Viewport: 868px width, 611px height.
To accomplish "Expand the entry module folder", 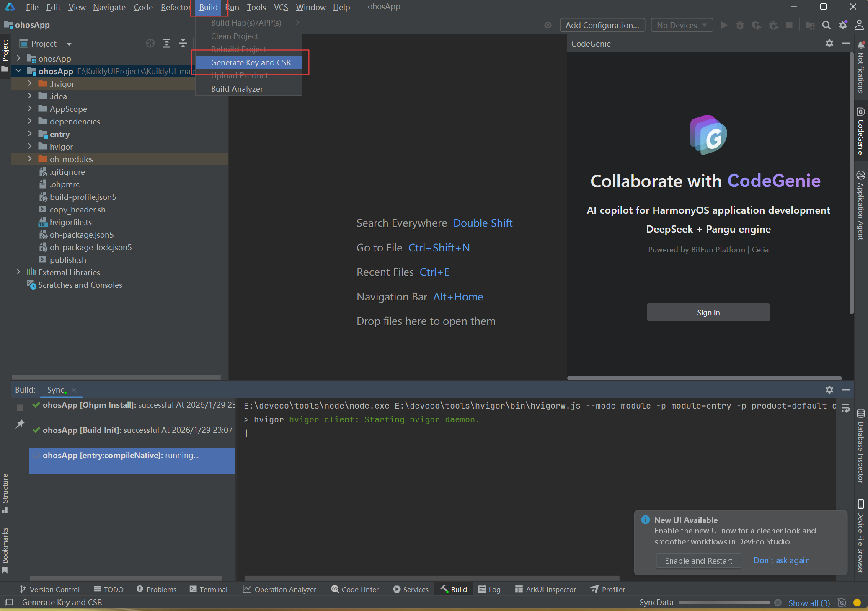I will (x=30, y=134).
